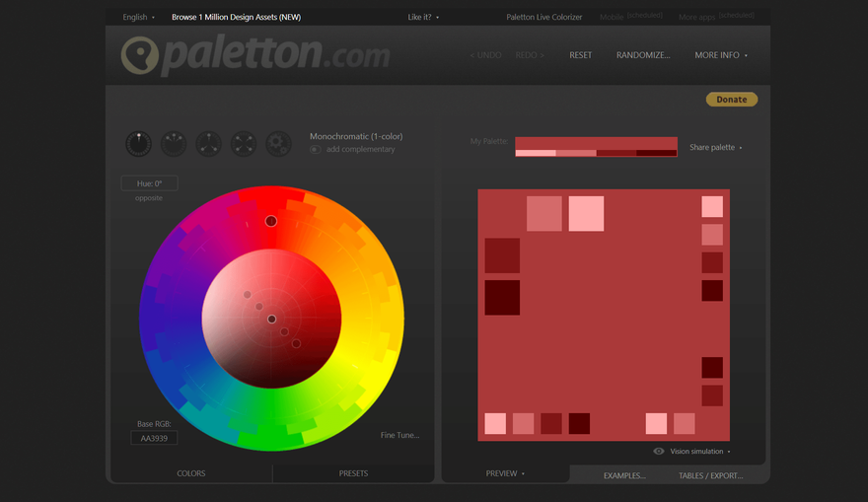Click the main red band of My Palette
The width and height of the screenshot is (868, 502).
pos(596,143)
